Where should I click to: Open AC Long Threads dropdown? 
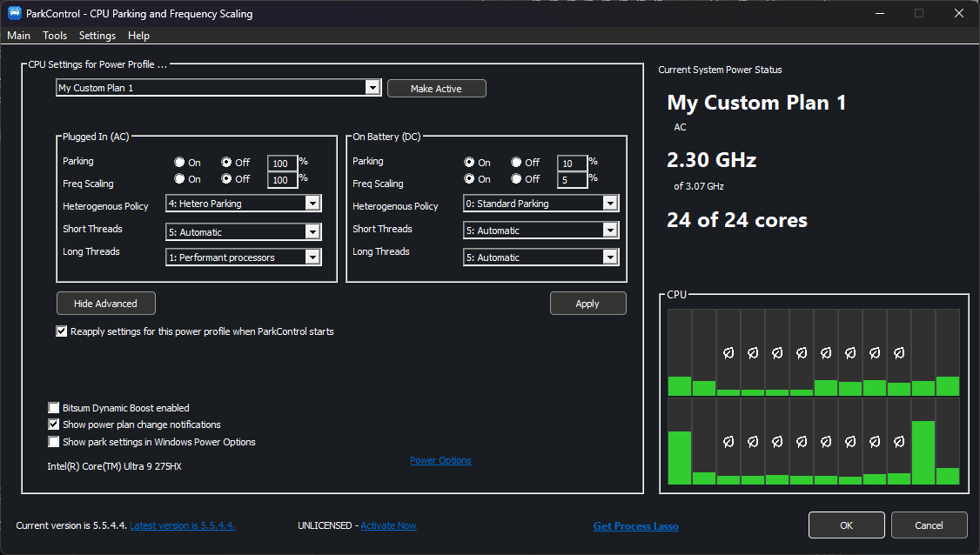[244, 257]
